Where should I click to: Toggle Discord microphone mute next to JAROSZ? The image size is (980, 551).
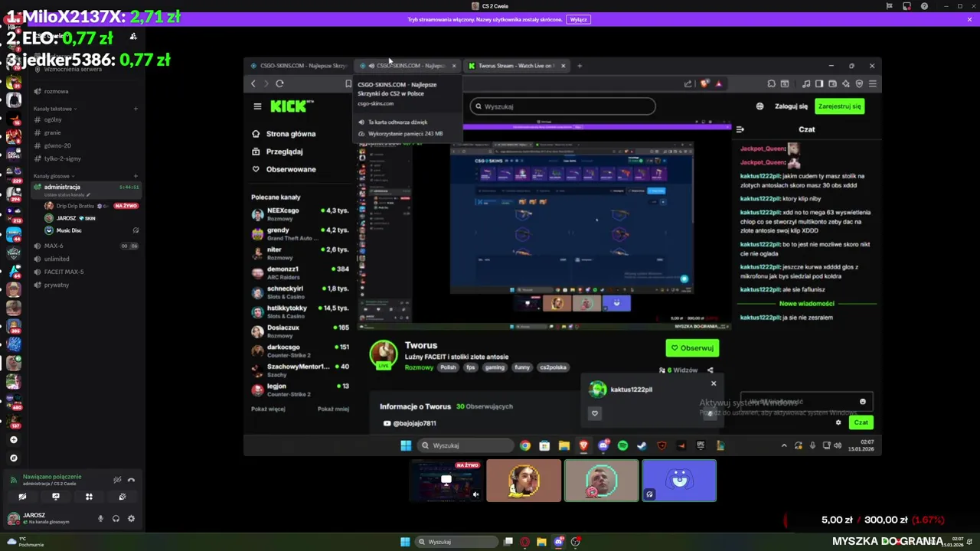click(100, 519)
